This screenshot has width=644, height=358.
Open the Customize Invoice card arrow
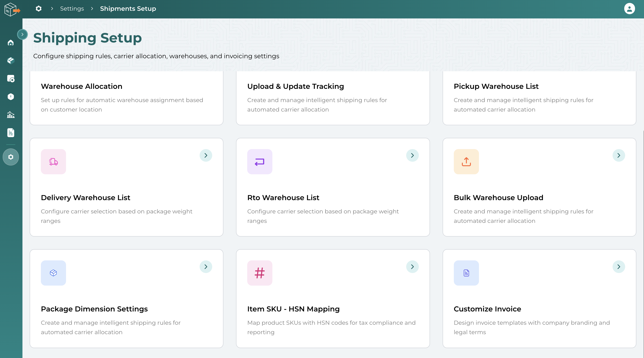click(x=618, y=267)
